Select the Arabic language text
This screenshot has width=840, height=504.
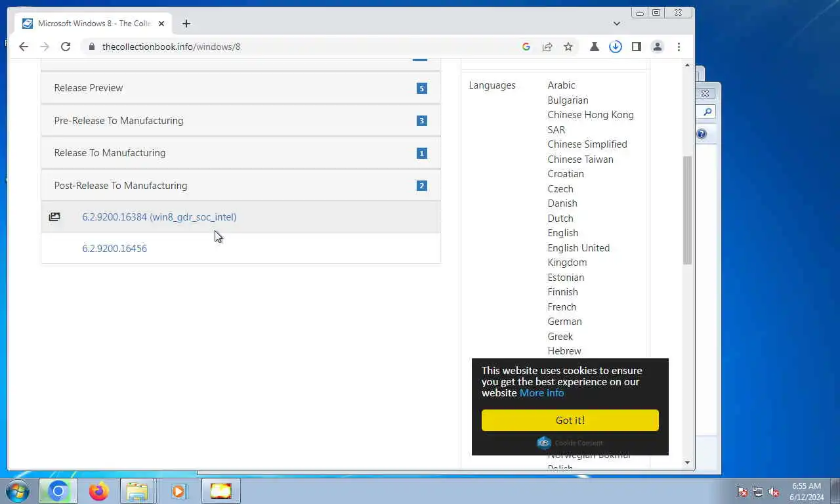pyautogui.click(x=562, y=85)
